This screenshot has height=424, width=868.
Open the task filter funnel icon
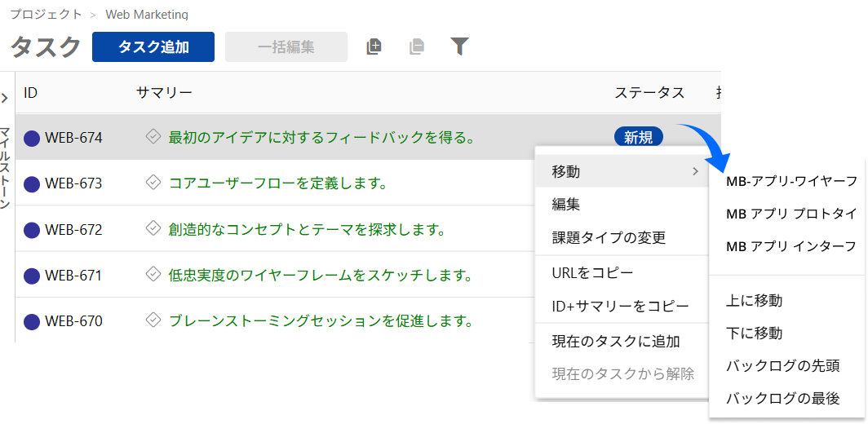coord(460,46)
